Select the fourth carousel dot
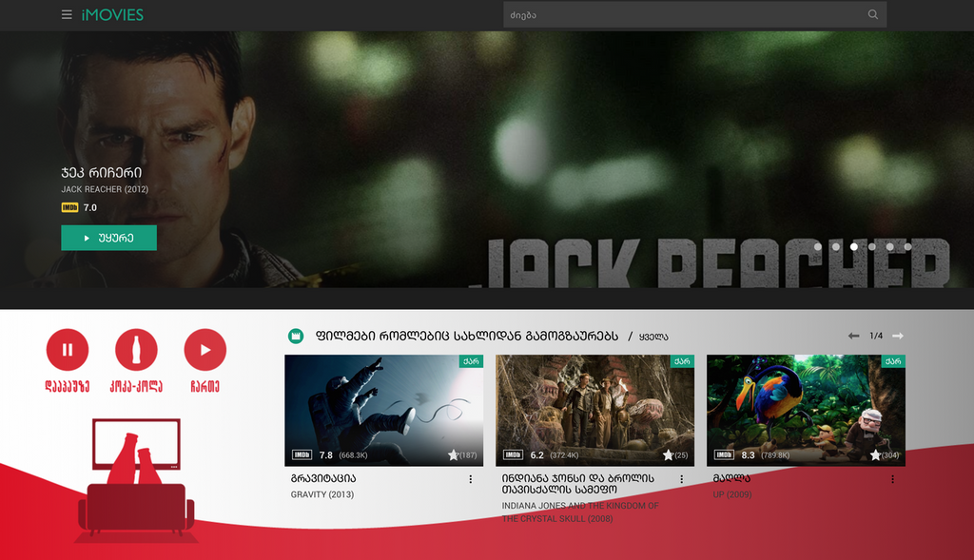The height and width of the screenshot is (560, 974). tap(872, 247)
